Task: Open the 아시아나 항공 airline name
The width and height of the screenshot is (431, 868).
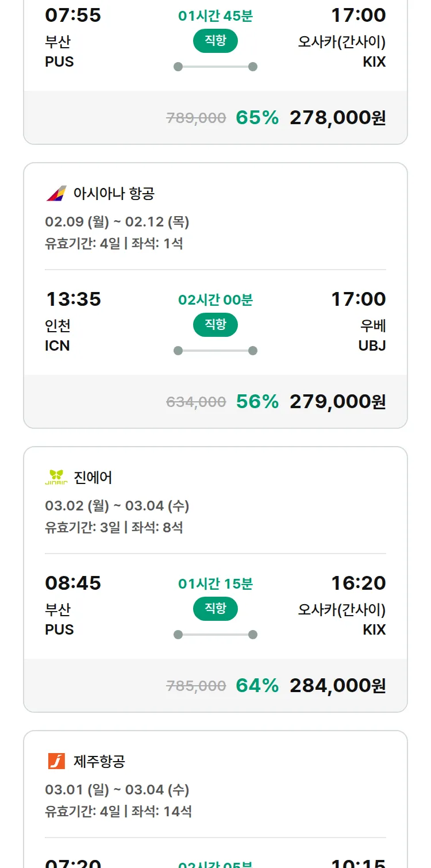Action: [x=114, y=194]
